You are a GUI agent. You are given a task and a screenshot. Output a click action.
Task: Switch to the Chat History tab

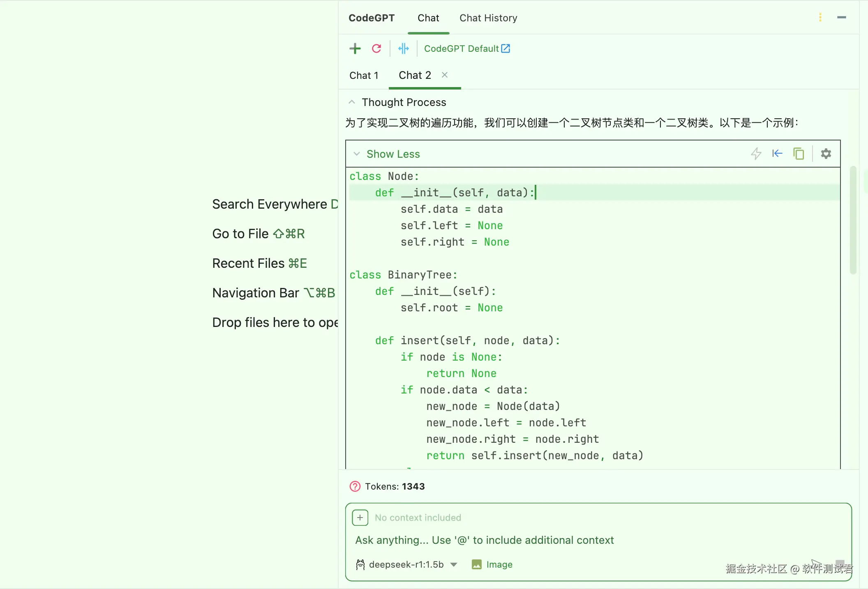click(x=488, y=18)
